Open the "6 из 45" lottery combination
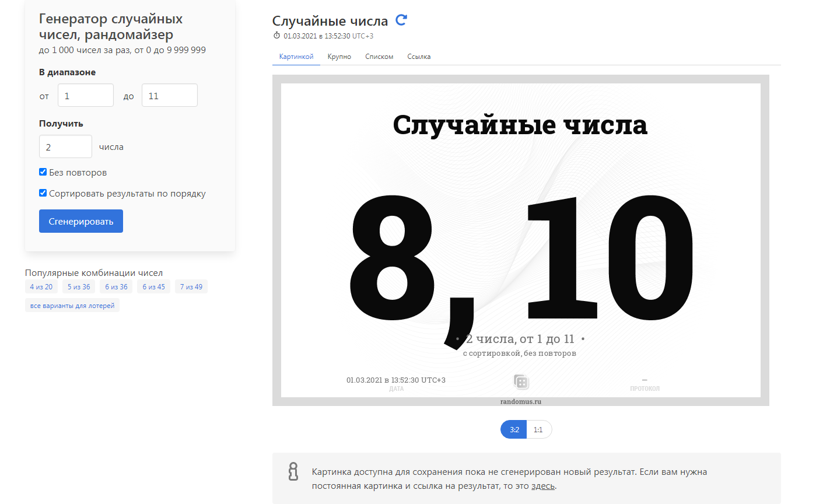The width and height of the screenshot is (830, 504). coord(153,286)
